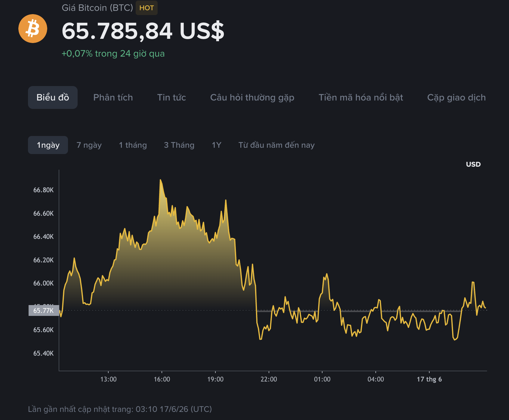This screenshot has width=509, height=420.
Task: Set chart range to 3 Tháng
Action: click(x=179, y=145)
